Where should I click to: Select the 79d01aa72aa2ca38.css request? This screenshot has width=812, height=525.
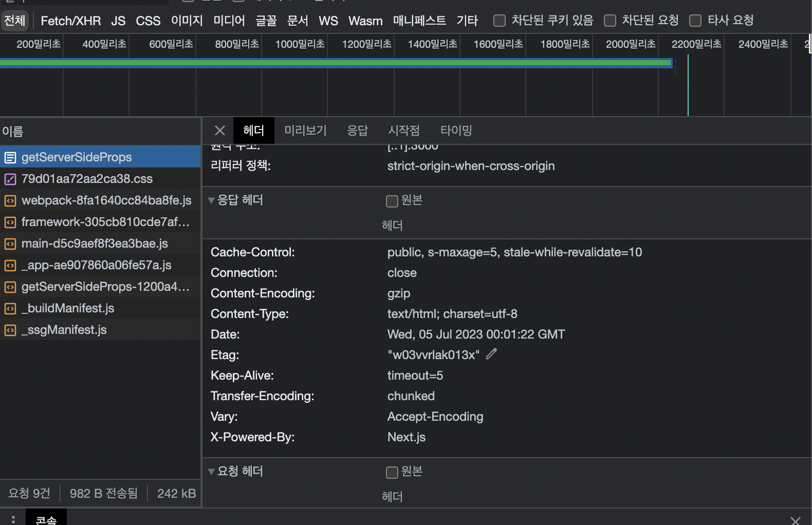[x=100, y=179]
